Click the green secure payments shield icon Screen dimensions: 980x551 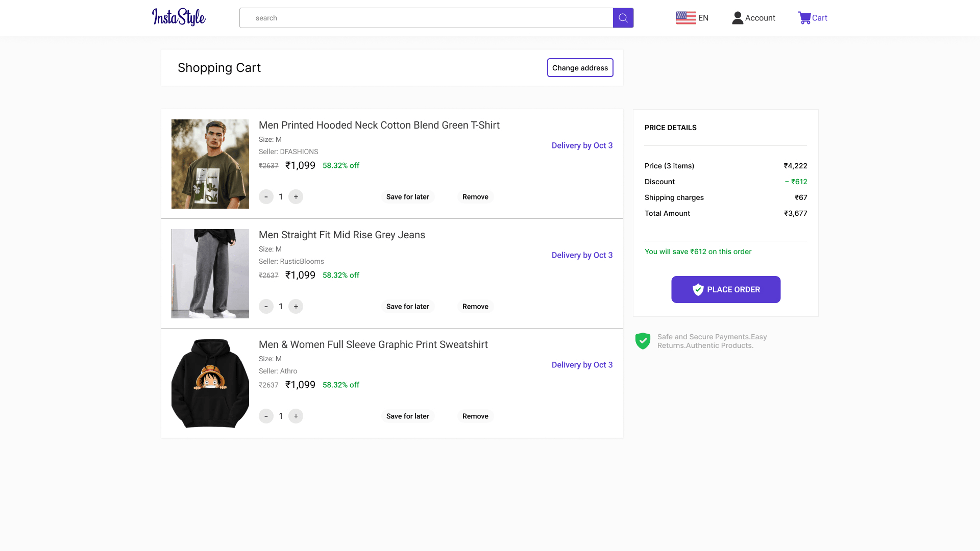tap(643, 341)
